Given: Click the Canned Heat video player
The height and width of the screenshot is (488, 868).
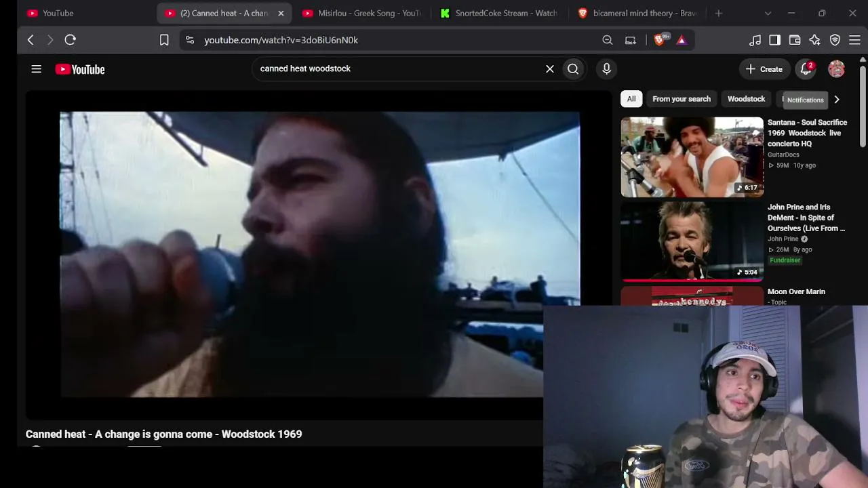Looking at the screenshot, I should pyautogui.click(x=319, y=254).
